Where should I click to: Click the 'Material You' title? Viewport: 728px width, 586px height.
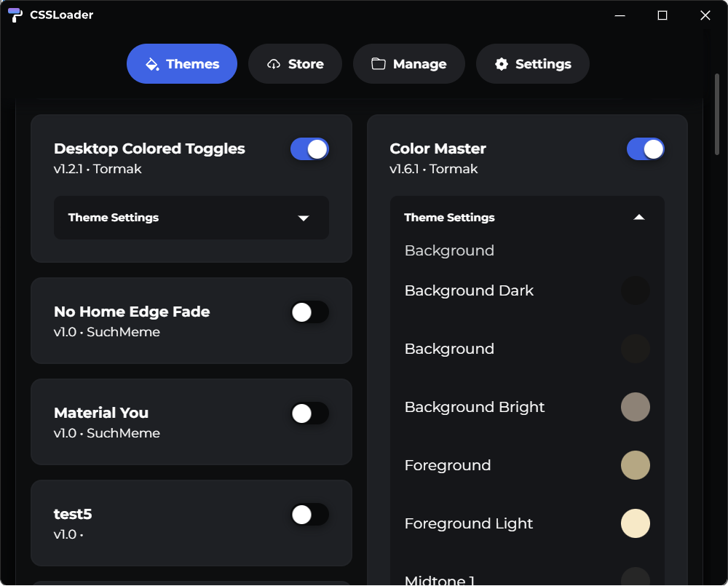101,413
